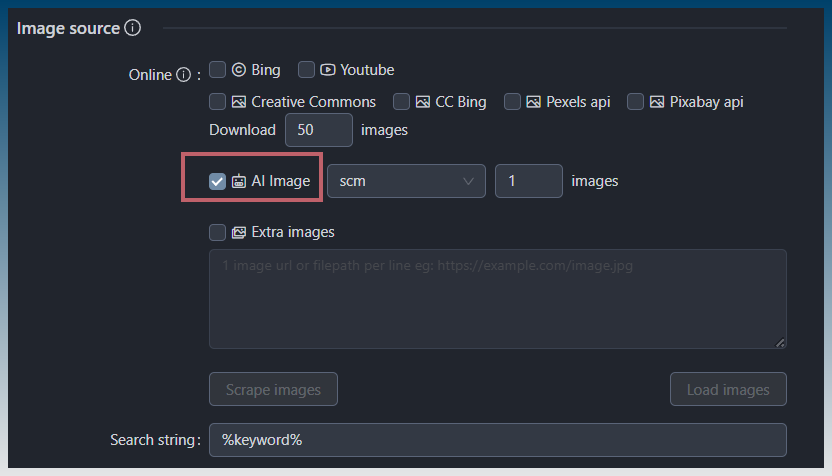
Task: Focus the Download images count field
Action: pyautogui.click(x=319, y=130)
